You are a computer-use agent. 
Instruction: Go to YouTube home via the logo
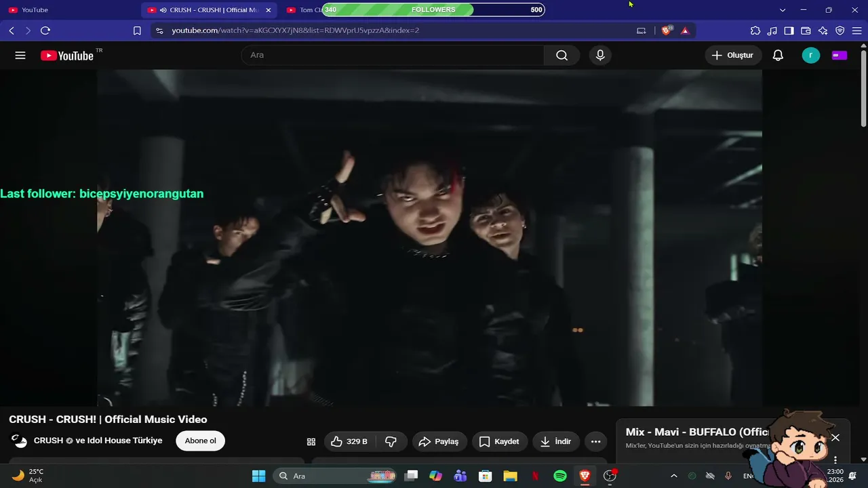[x=66, y=56]
